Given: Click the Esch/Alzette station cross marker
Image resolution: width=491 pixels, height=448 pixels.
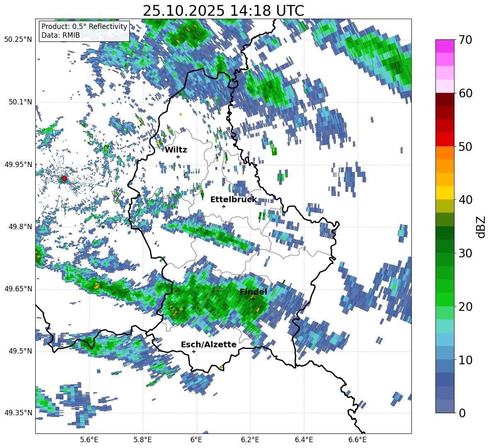Looking at the screenshot, I should [194, 351].
